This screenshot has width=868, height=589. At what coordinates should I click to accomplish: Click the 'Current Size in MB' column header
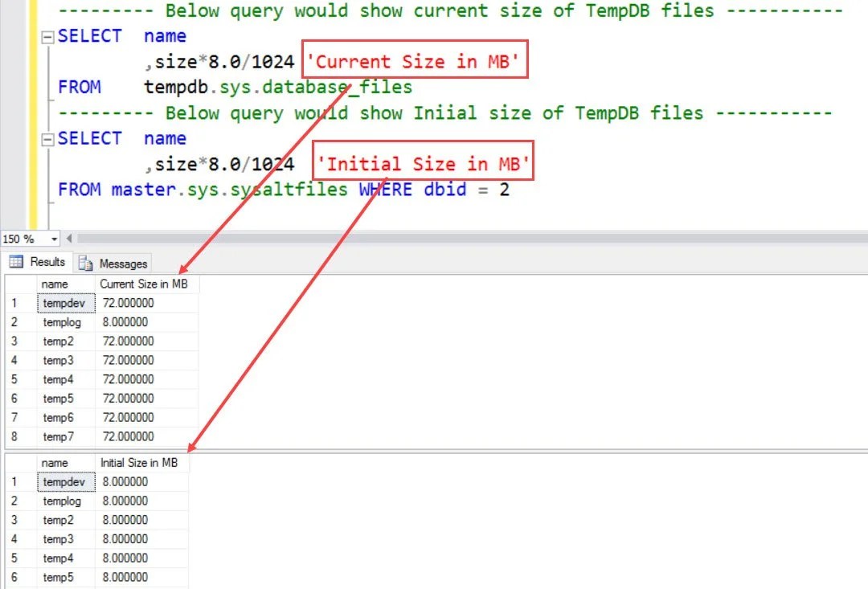pyautogui.click(x=146, y=284)
